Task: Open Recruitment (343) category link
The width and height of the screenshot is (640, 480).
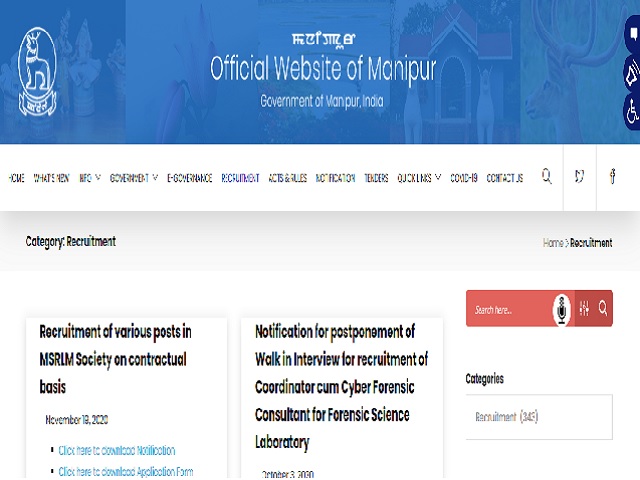Action: (507, 417)
